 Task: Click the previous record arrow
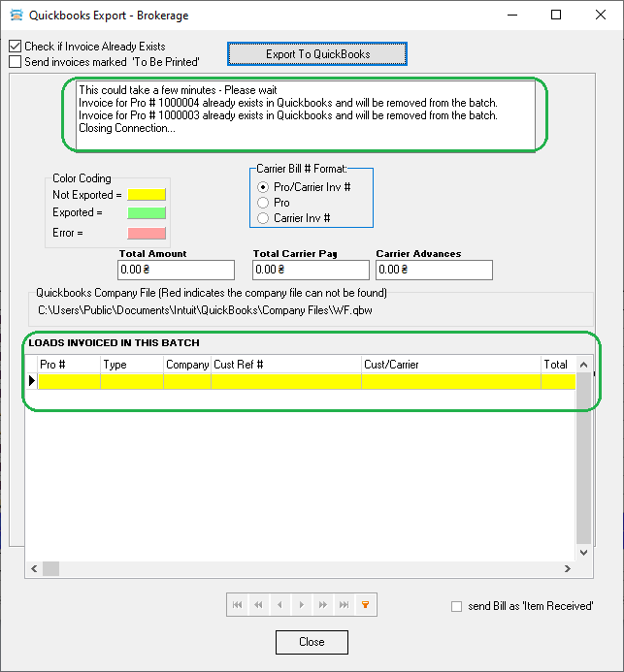pos(279,605)
